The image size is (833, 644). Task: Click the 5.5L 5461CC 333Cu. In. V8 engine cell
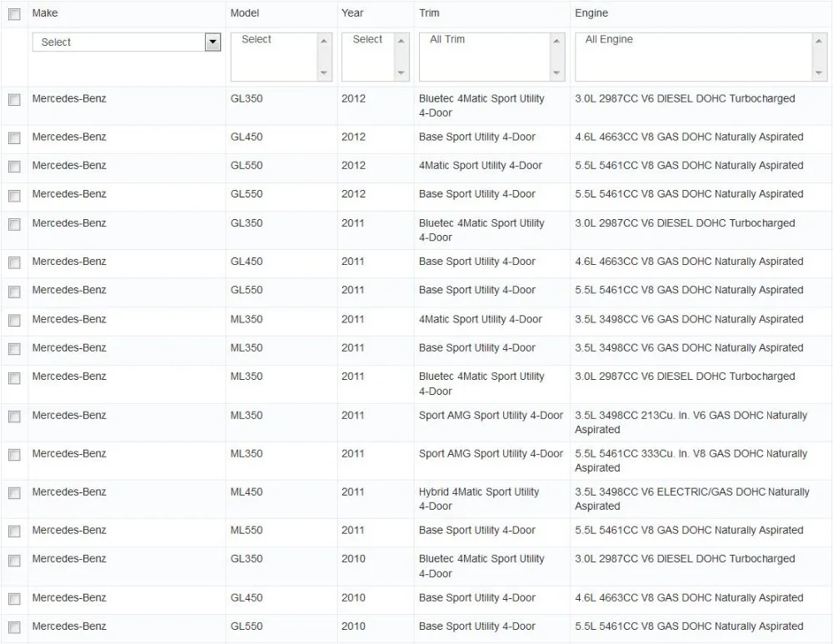[691, 461]
